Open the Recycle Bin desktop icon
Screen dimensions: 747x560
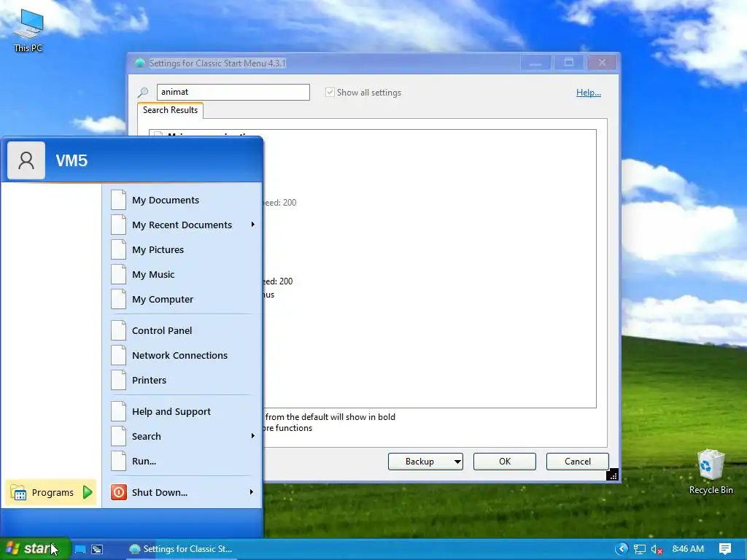(711, 472)
